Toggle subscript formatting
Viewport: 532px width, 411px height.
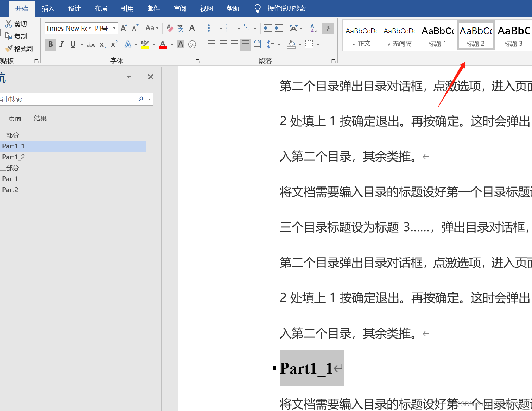coord(103,45)
